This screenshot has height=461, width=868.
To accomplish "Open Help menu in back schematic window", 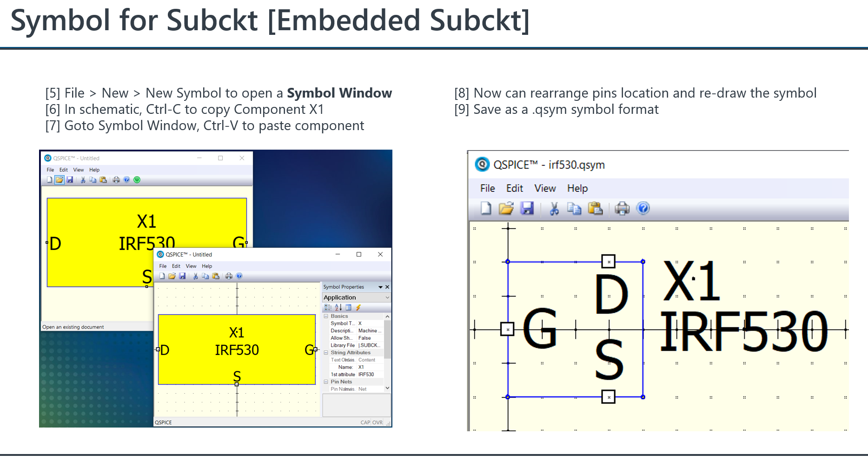I will tap(94, 170).
